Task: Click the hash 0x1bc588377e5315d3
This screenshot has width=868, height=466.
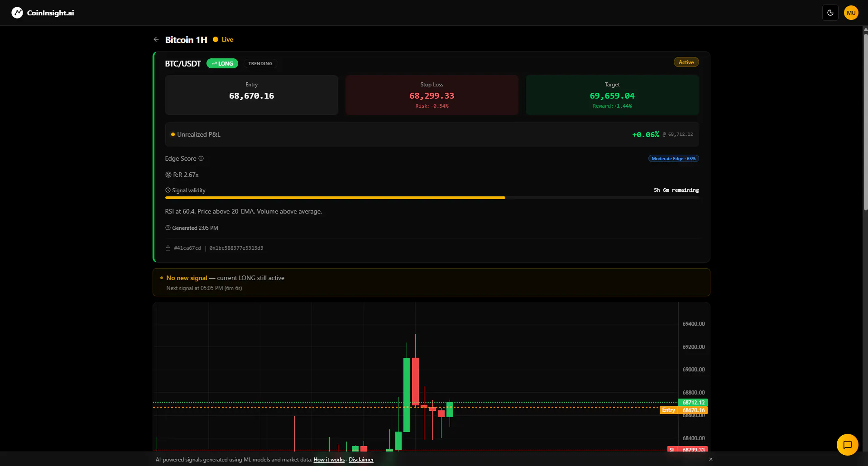Action: point(236,248)
